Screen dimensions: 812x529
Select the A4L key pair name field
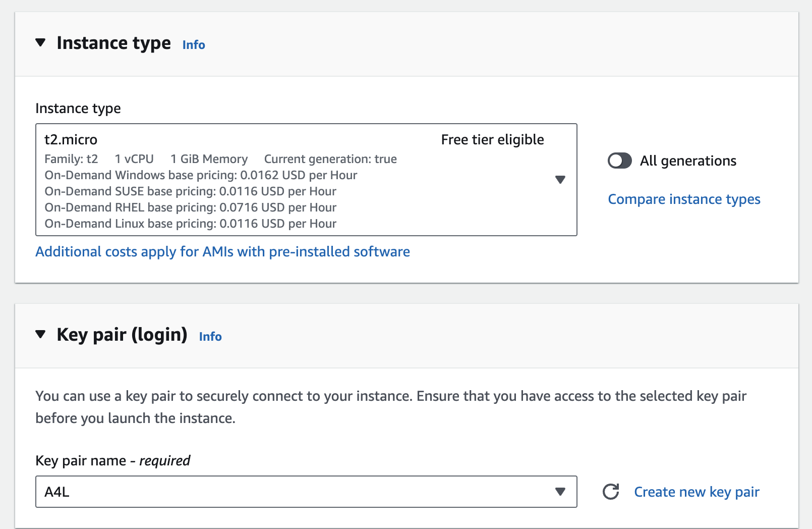pos(306,492)
